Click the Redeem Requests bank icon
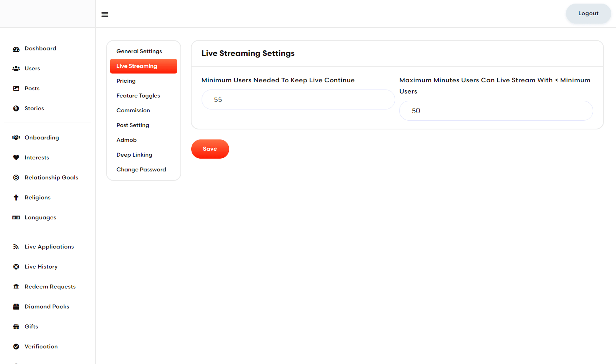Viewport: 616px width, 364px height. [16, 287]
